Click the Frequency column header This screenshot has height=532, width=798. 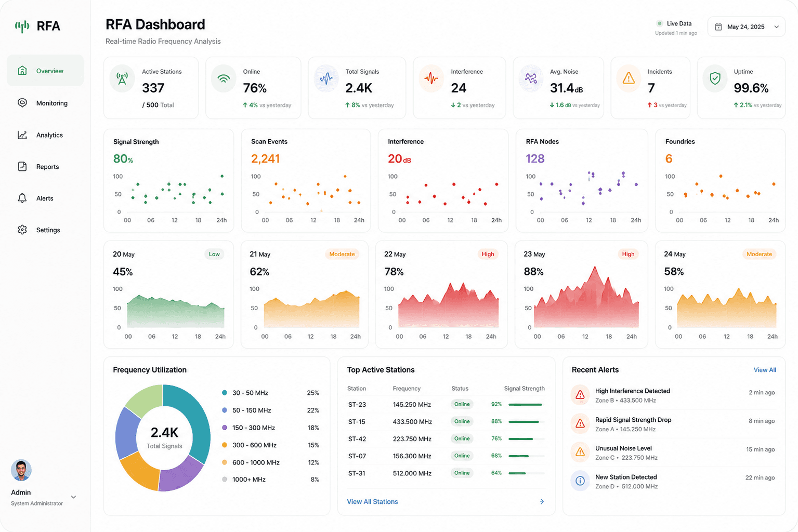click(x=407, y=389)
